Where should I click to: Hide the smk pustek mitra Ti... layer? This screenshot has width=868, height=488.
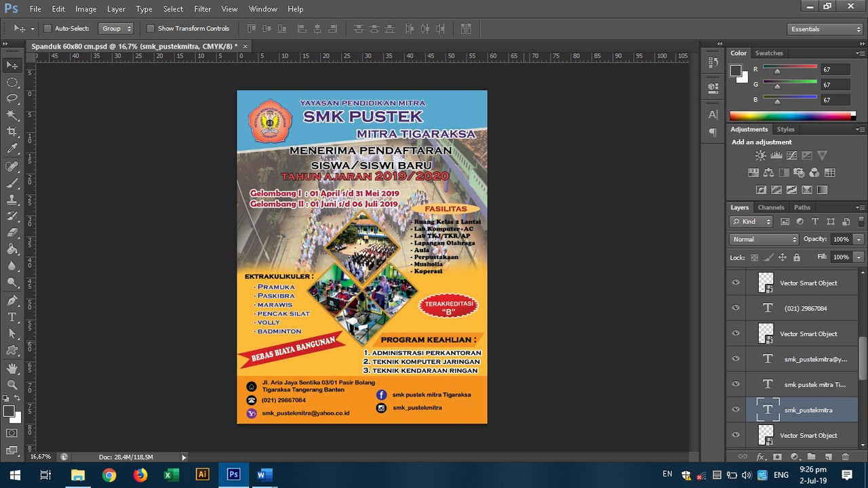[736, 384]
